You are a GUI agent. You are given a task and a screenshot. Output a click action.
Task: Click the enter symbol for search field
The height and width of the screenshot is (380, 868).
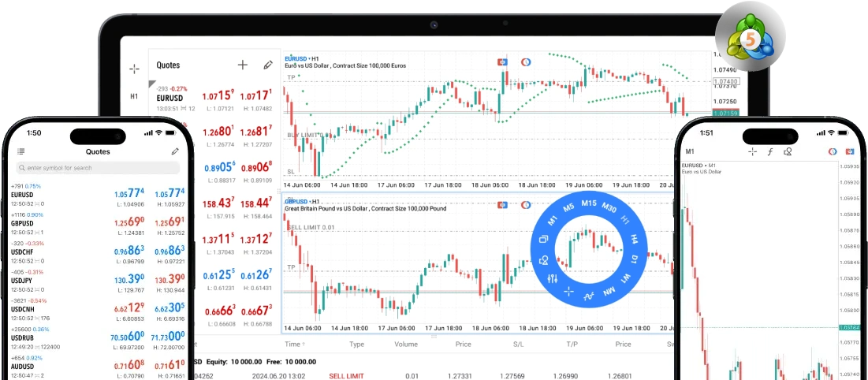click(x=98, y=168)
